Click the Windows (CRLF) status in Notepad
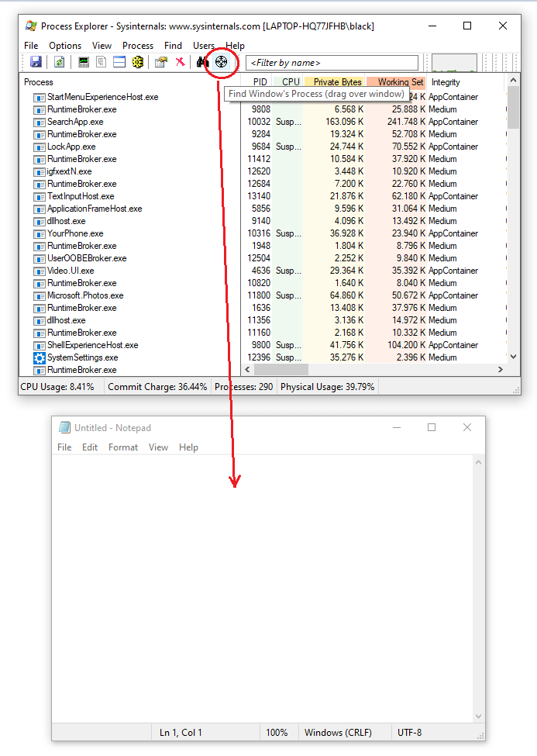537x756 pixels. point(338,733)
